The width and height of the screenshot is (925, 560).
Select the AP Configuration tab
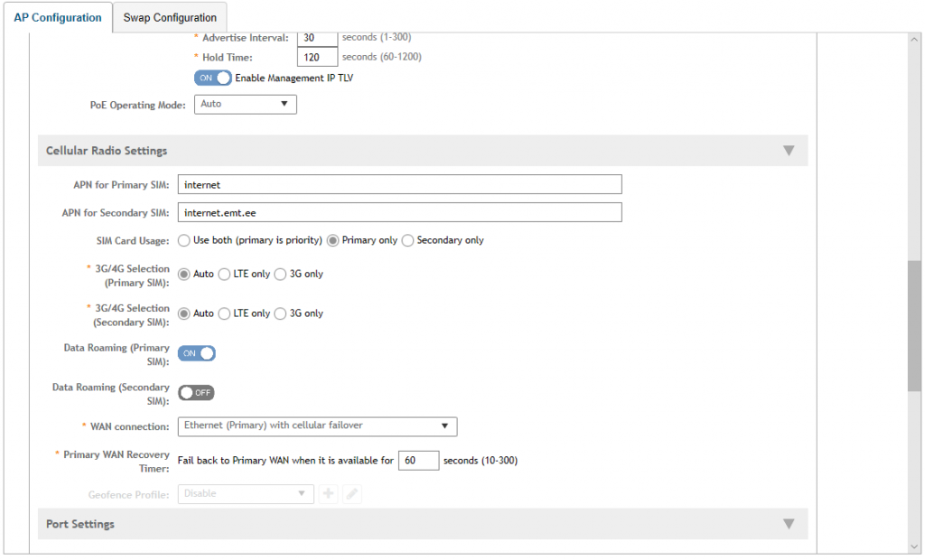point(58,17)
